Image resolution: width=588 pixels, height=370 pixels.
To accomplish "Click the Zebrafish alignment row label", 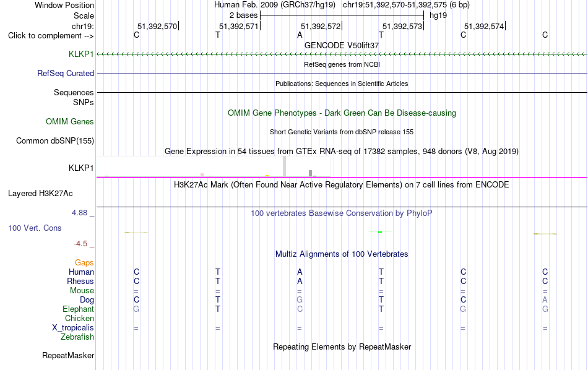I will (77, 337).
